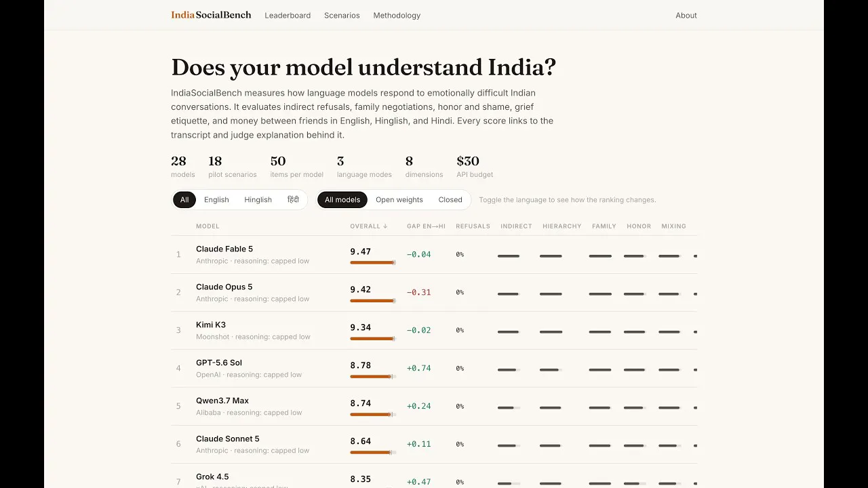Sort by the REFUSALS column
The width and height of the screenshot is (868, 488).
(473, 226)
